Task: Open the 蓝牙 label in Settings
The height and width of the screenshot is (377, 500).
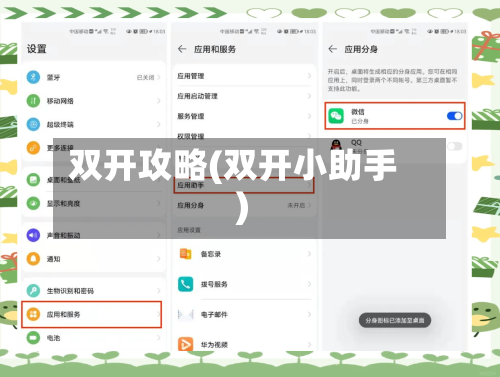Action: coord(53,78)
